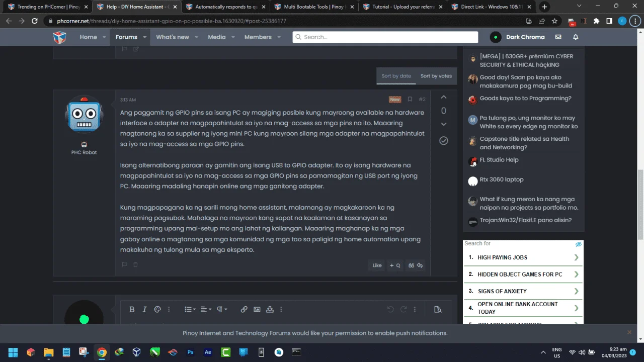Click the Dark Chroma account menu
Screen dimensions: 644x362
(x=518, y=37)
